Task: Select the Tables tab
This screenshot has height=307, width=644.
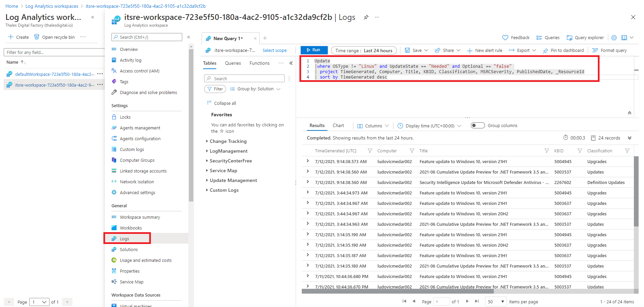Action: click(210, 63)
